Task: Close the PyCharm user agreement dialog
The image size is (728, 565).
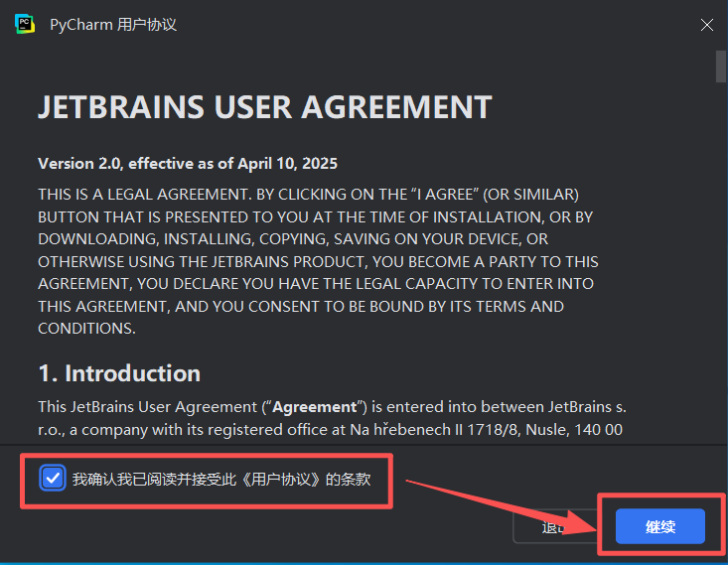Action: (x=706, y=25)
